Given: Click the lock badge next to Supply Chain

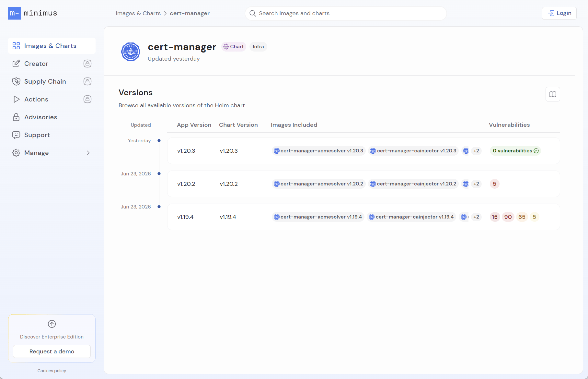Looking at the screenshot, I should 87,81.
